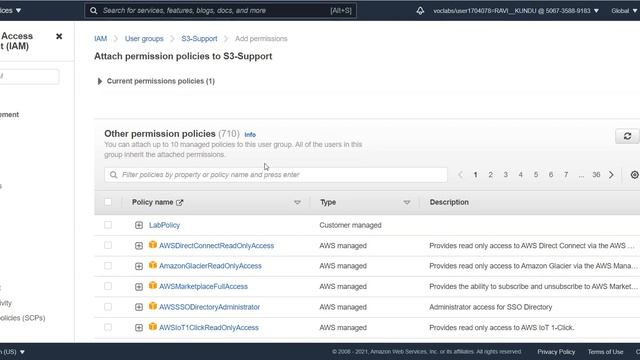Expand the AWSMarketplaceFullAccess row details
This screenshot has height=360, width=640.
[x=139, y=287]
